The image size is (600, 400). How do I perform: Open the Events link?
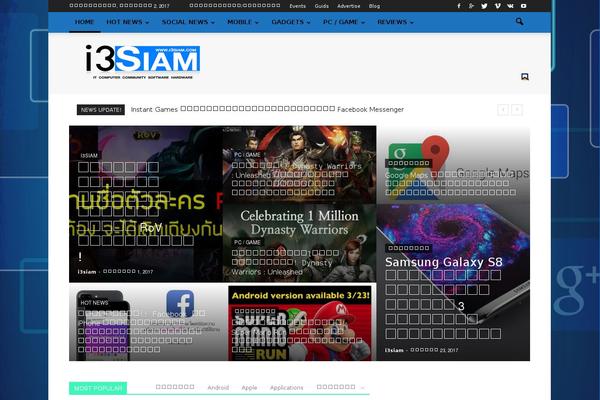(x=297, y=6)
